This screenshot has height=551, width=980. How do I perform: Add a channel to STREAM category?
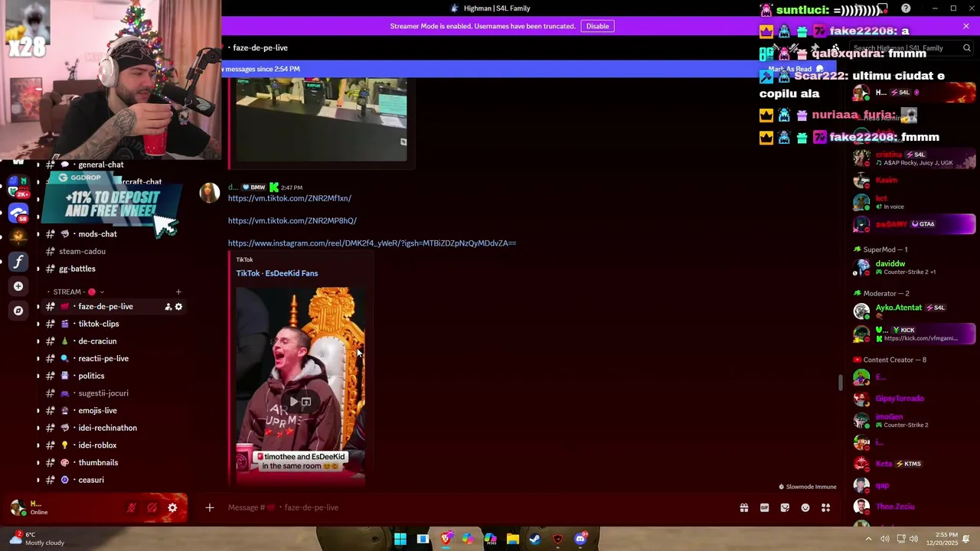[x=178, y=292]
